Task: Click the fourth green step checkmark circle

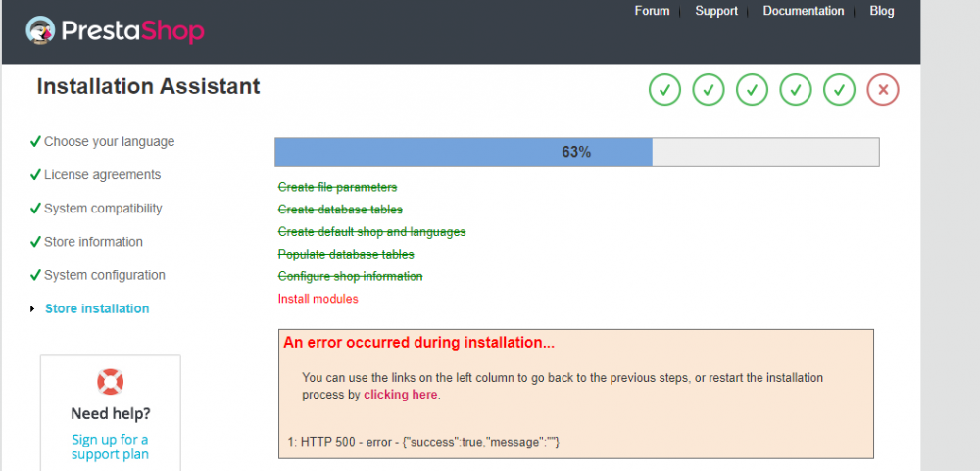Action: (x=796, y=90)
